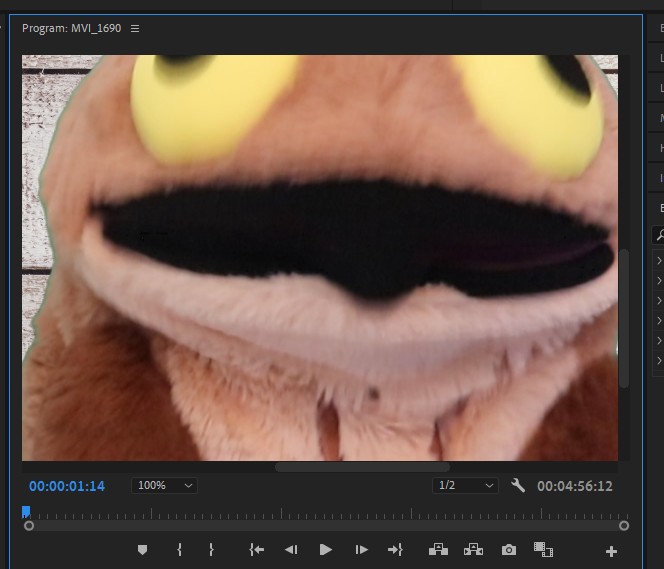Open the Button Editor plus icon

tap(611, 551)
